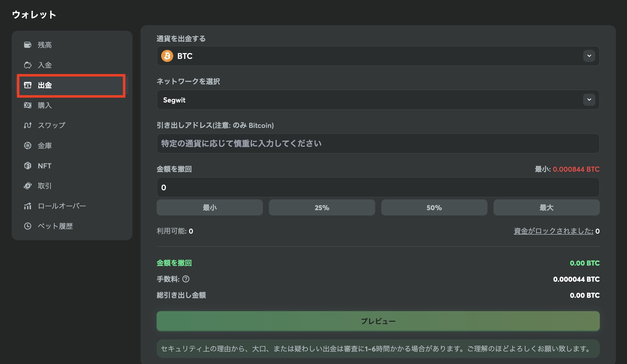Image resolution: width=627 pixels, height=364 pixels.
Task: Click the 利用可能: 0 text
Action: point(175,231)
